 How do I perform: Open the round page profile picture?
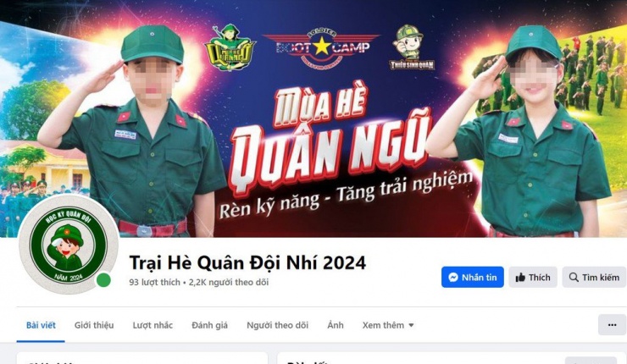tap(69, 245)
